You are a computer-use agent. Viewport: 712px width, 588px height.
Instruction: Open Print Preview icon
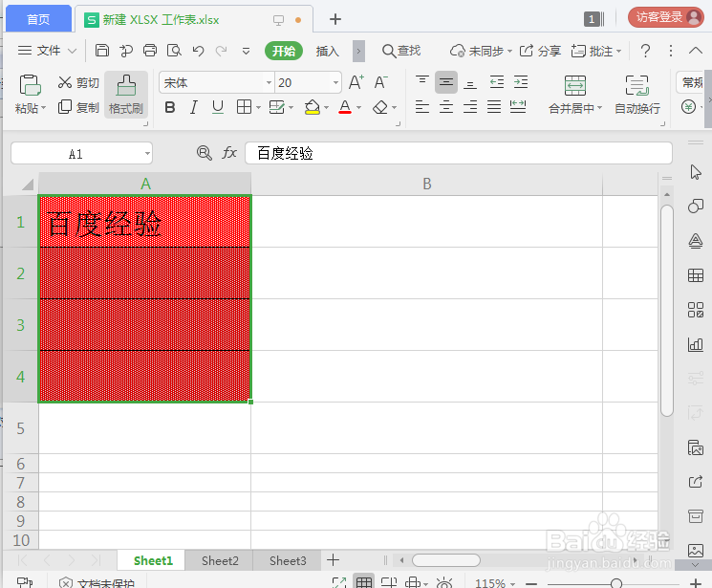[x=174, y=51]
